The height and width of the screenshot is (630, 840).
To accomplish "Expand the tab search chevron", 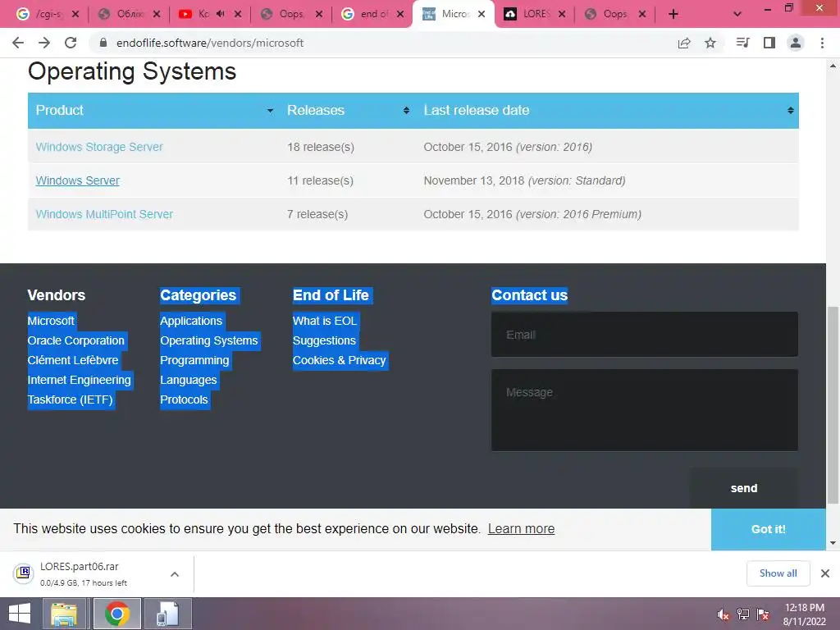I will (737, 15).
